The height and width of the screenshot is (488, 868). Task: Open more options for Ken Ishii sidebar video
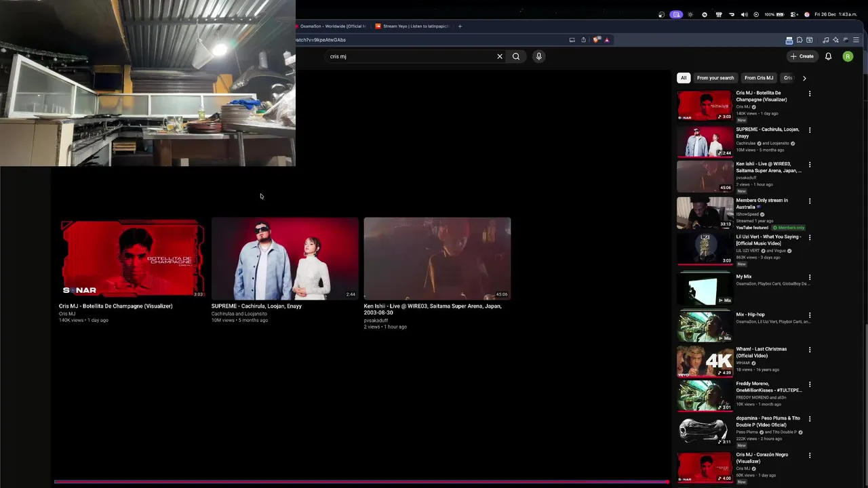coord(810,165)
